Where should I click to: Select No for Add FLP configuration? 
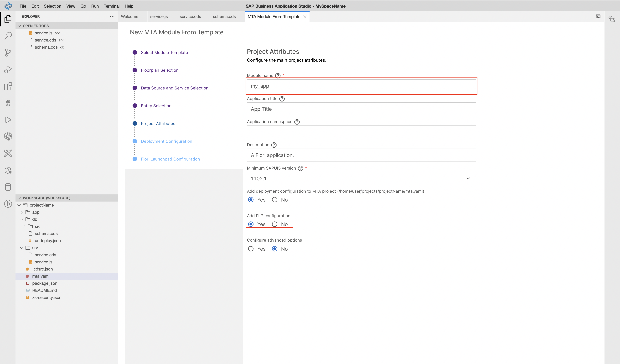click(x=275, y=224)
